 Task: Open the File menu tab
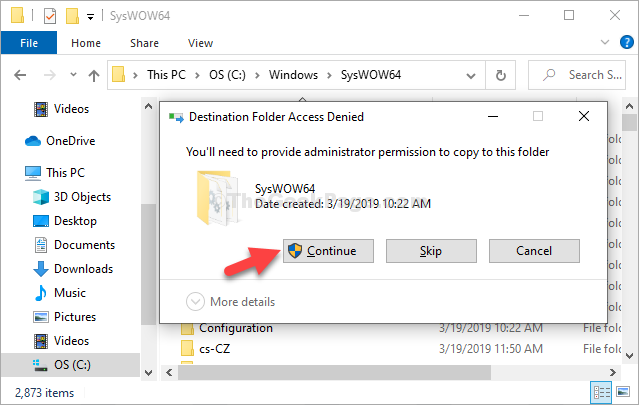(29, 43)
